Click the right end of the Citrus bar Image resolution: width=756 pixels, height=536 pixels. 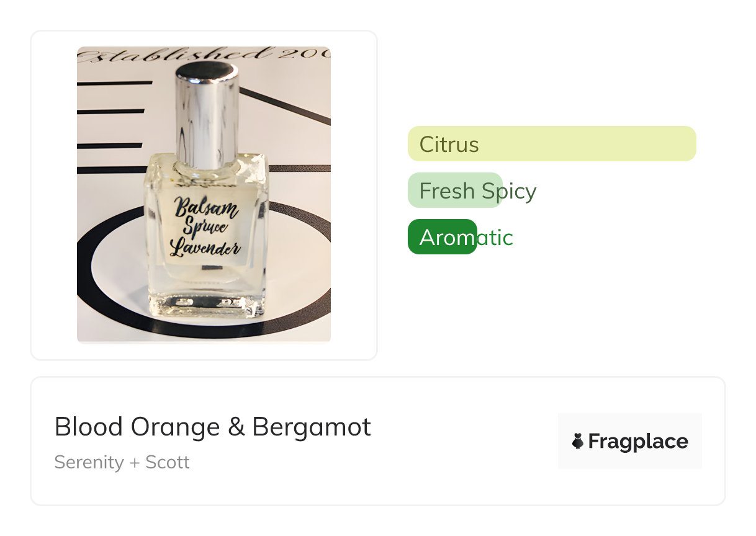(x=686, y=143)
